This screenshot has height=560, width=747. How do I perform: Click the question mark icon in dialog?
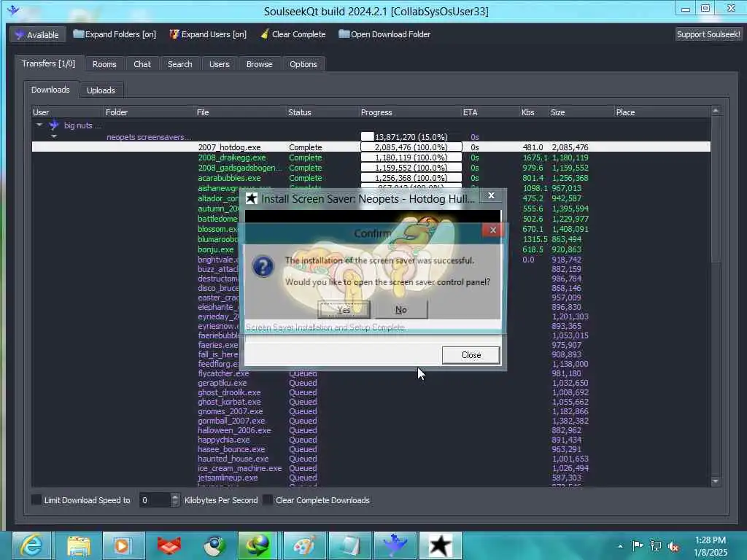point(263,265)
